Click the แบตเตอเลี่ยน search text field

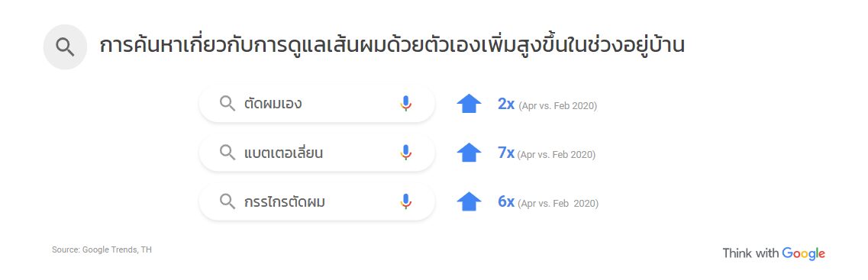click(317, 153)
